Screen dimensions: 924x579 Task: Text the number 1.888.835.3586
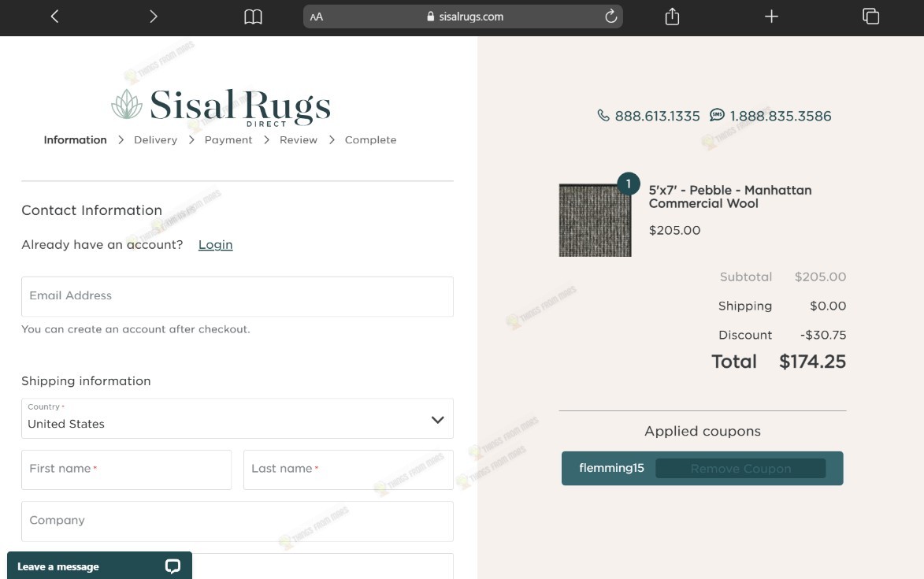click(x=780, y=116)
